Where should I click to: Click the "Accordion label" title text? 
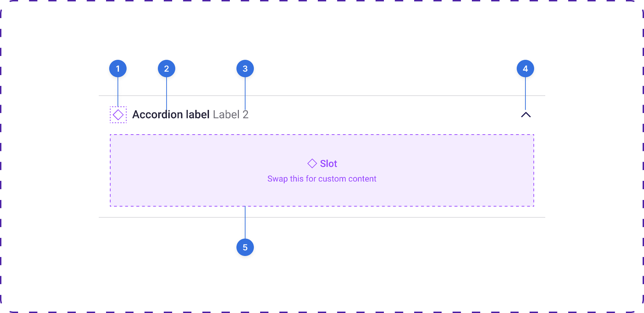point(171,114)
